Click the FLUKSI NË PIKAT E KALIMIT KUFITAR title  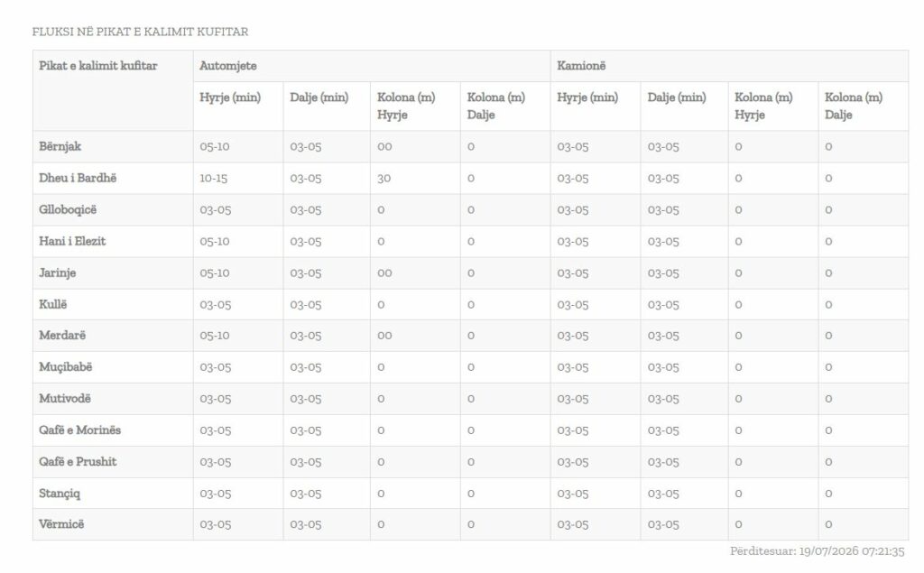[140, 32]
